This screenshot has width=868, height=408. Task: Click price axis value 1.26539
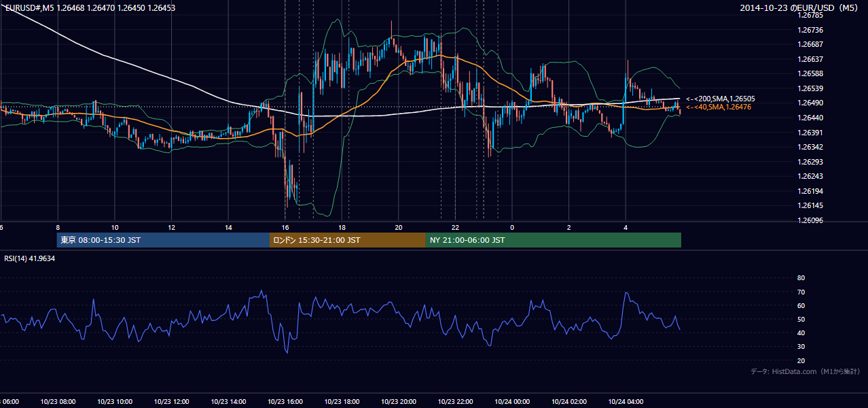point(810,88)
